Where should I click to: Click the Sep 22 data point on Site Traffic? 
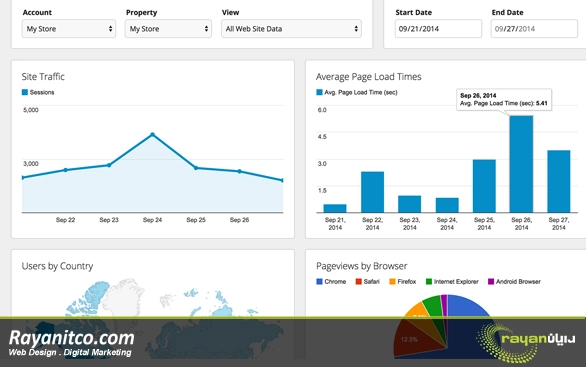(x=65, y=170)
